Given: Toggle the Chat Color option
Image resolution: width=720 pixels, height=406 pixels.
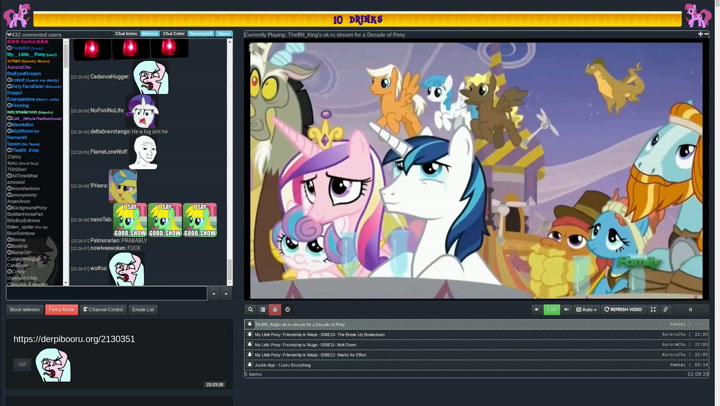Looking at the screenshot, I should click(x=174, y=34).
